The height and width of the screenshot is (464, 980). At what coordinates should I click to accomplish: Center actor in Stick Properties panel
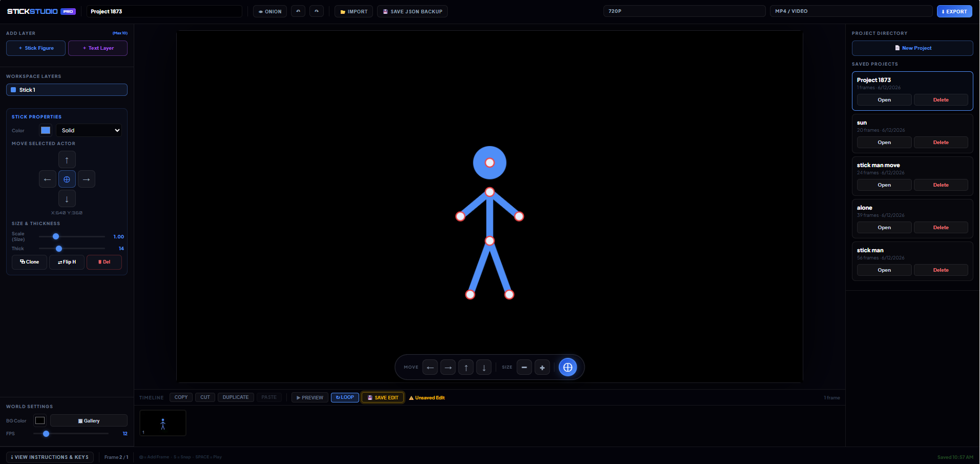(67, 179)
